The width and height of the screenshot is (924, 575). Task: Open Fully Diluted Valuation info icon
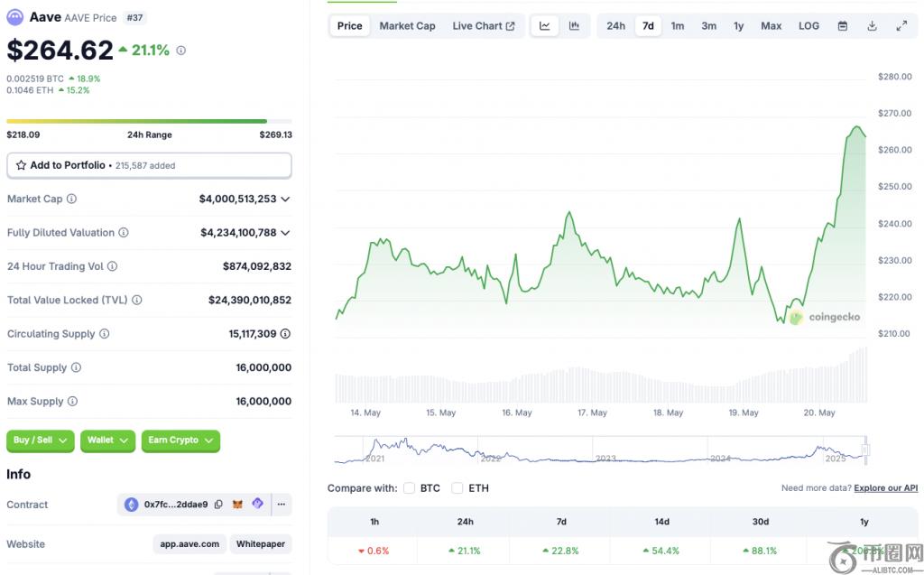(x=123, y=232)
